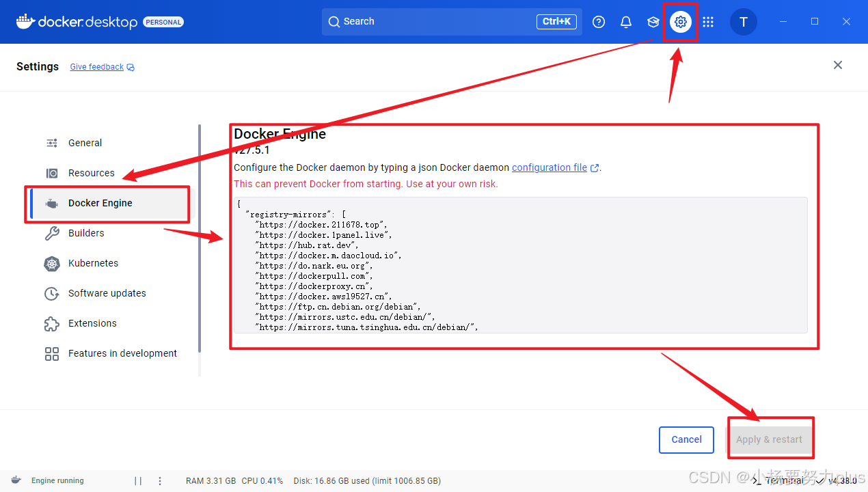Image resolution: width=868 pixels, height=492 pixels.
Task: Click the Search box
Action: (452, 22)
